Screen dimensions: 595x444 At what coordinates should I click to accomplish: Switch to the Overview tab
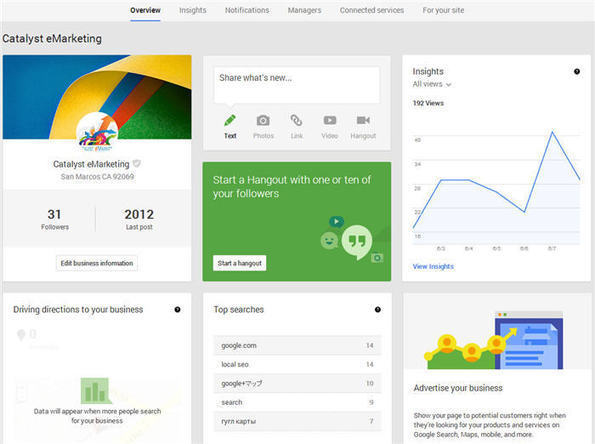pos(145,10)
